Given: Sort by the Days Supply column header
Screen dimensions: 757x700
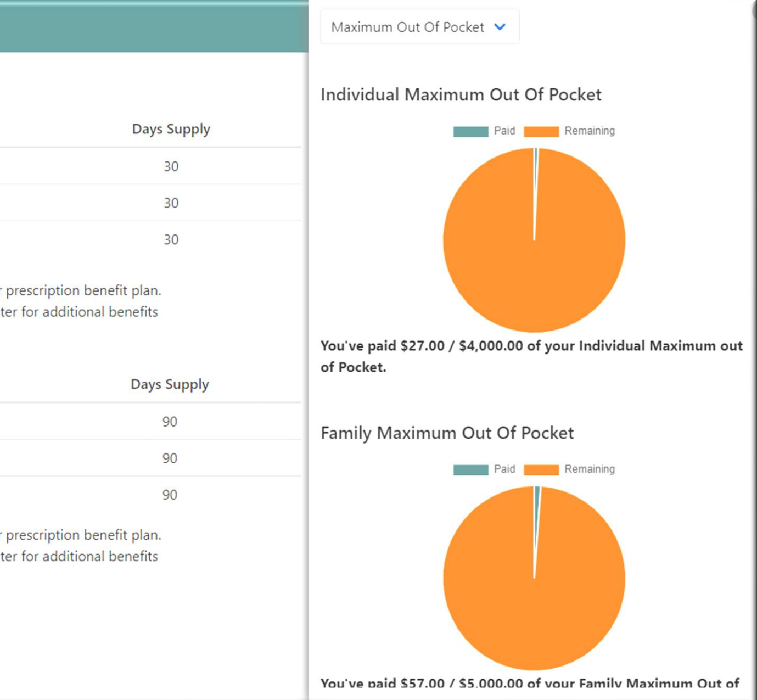Looking at the screenshot, I should pyautogui.click(x=170, y=128).
